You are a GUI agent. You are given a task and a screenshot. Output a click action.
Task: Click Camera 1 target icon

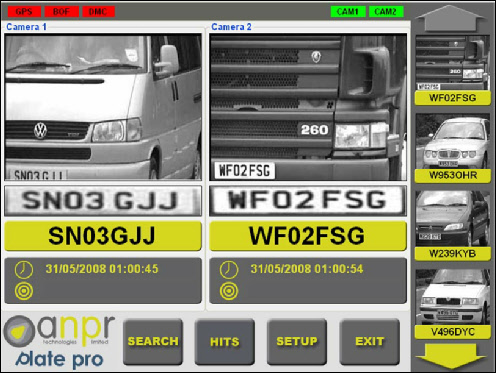coord(24,291)
